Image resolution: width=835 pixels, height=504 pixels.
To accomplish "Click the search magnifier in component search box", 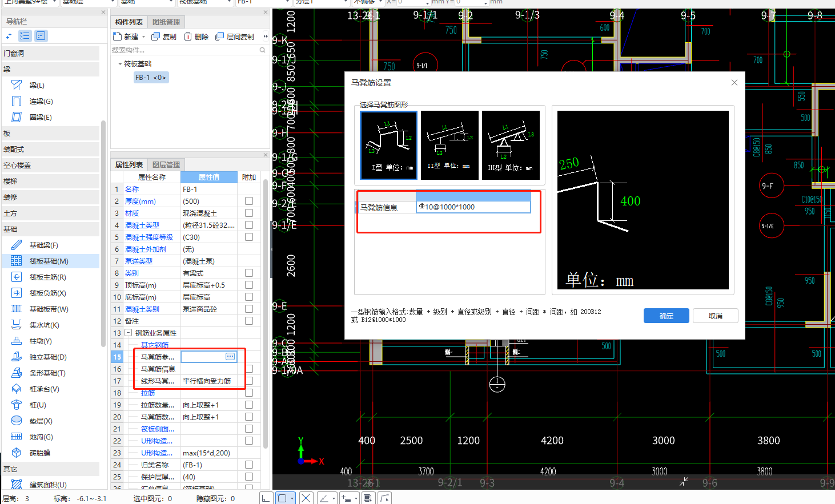I will pos(263,50).
